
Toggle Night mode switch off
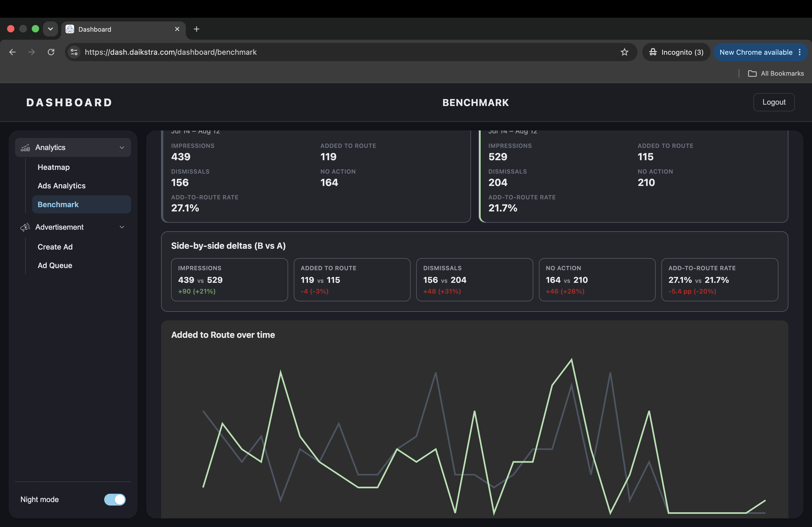[115, 500]
